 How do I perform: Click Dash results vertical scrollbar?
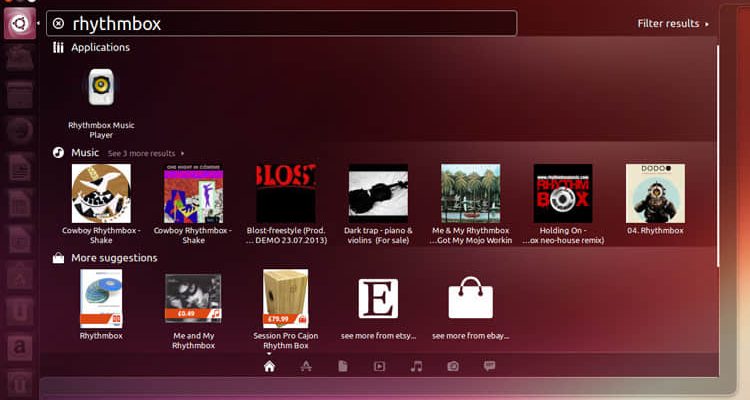point(717,156)
